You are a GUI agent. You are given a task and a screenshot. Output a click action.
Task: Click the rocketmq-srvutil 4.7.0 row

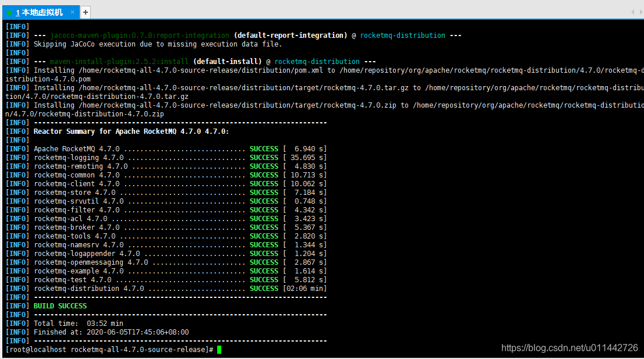[166, 201]
